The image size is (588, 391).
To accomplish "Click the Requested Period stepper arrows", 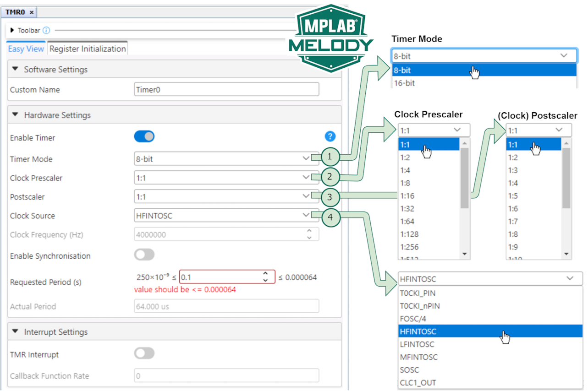I will [x=265, y=277].
